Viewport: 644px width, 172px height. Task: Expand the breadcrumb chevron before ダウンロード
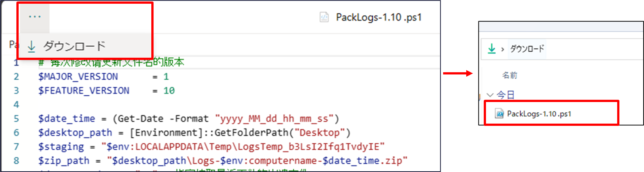(502, 49)
